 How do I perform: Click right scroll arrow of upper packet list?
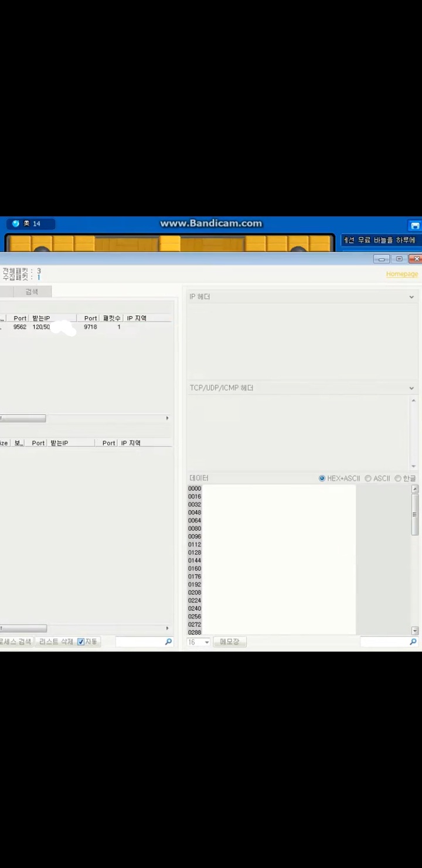click(x=167, y=418)
